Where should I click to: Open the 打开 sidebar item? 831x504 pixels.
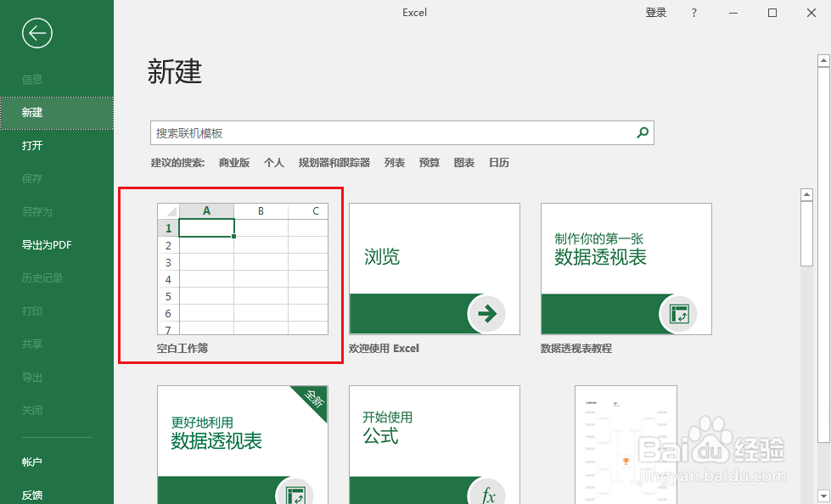[x=57, y=146]
